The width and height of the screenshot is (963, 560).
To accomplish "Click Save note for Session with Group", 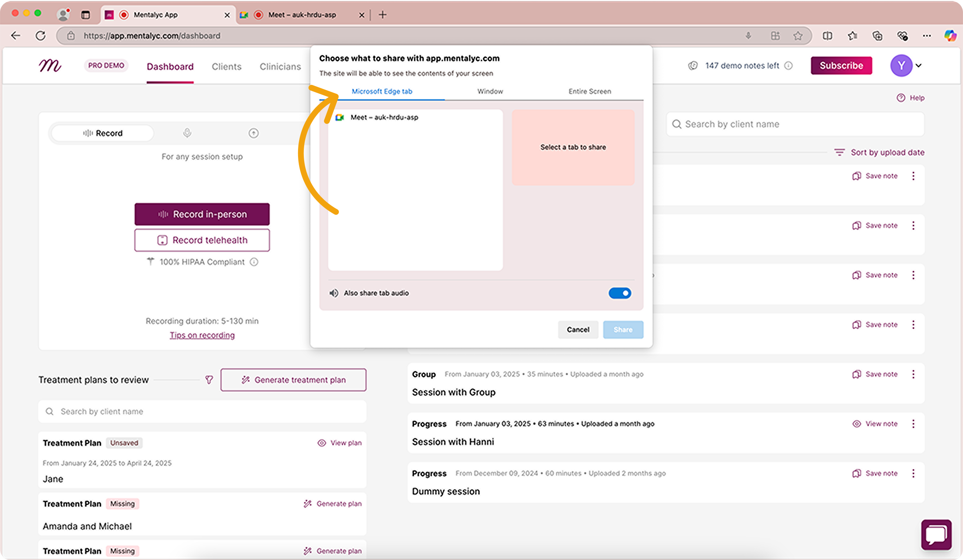I will [875, 374].
